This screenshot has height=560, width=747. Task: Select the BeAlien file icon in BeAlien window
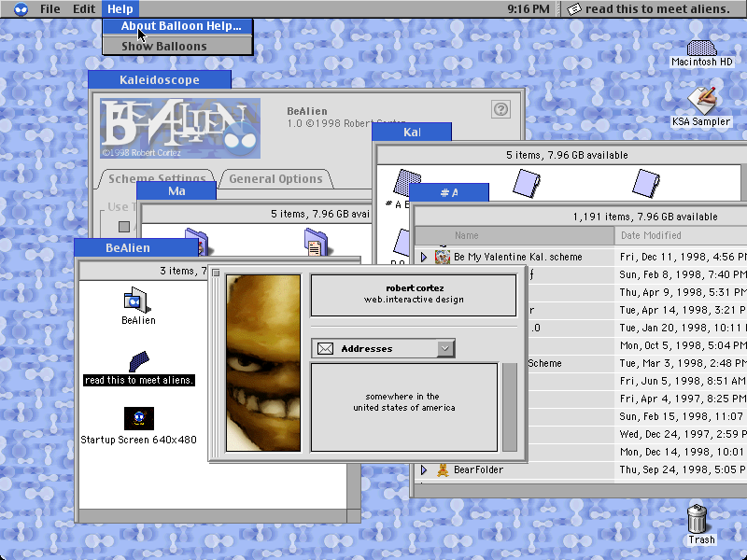136,301
